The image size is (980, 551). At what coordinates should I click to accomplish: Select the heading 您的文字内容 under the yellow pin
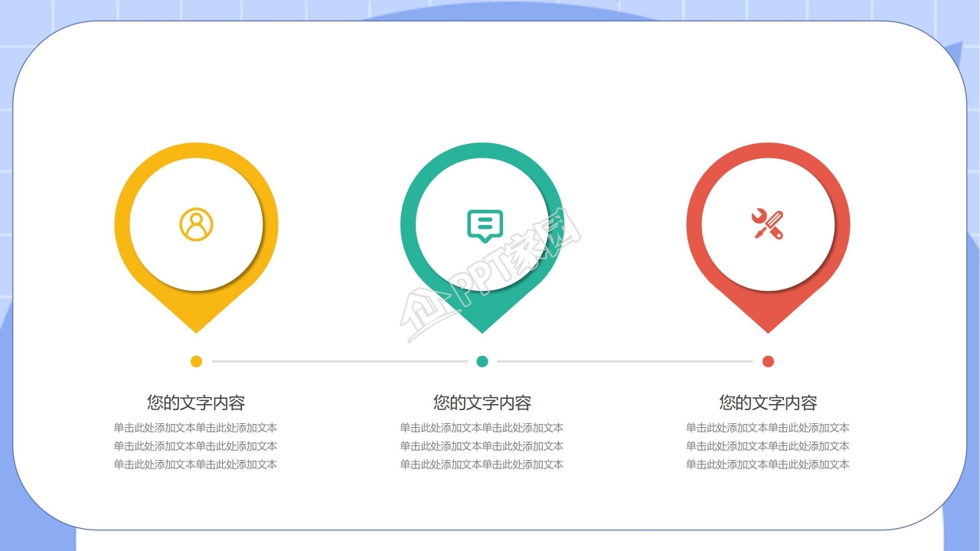(x=196, y=403)
